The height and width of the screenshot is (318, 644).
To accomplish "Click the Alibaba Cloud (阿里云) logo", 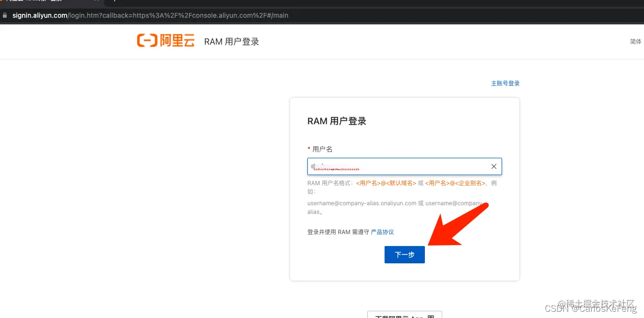I will 165,41.
